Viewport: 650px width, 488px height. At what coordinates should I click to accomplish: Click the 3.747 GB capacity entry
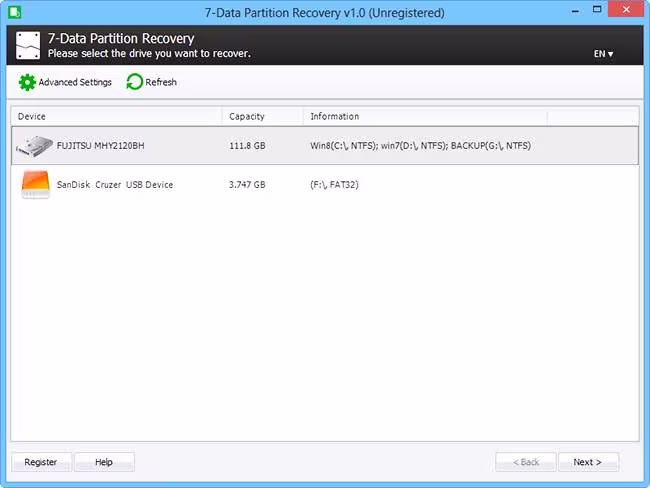tap(247, 185)
